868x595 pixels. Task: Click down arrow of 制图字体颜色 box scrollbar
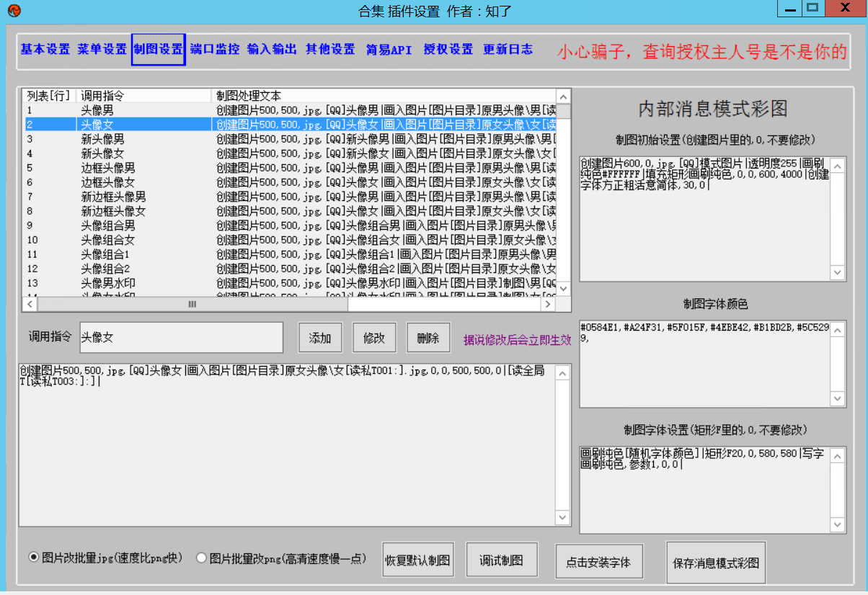point(838,399)
